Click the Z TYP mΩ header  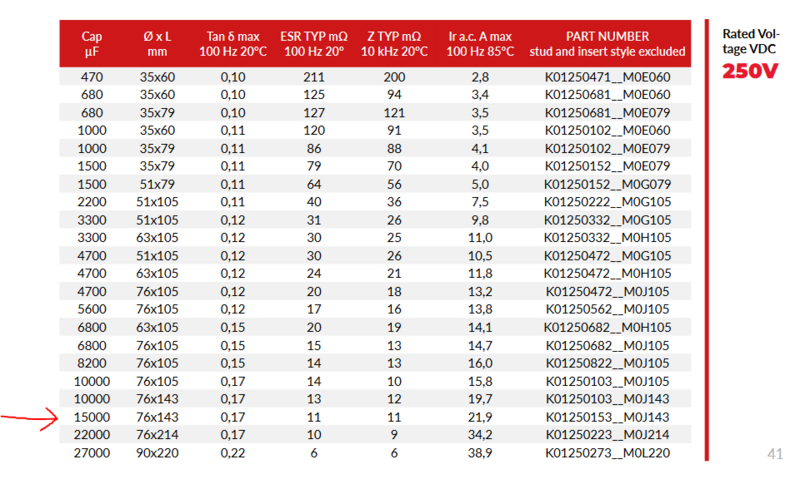click(394, 44)
